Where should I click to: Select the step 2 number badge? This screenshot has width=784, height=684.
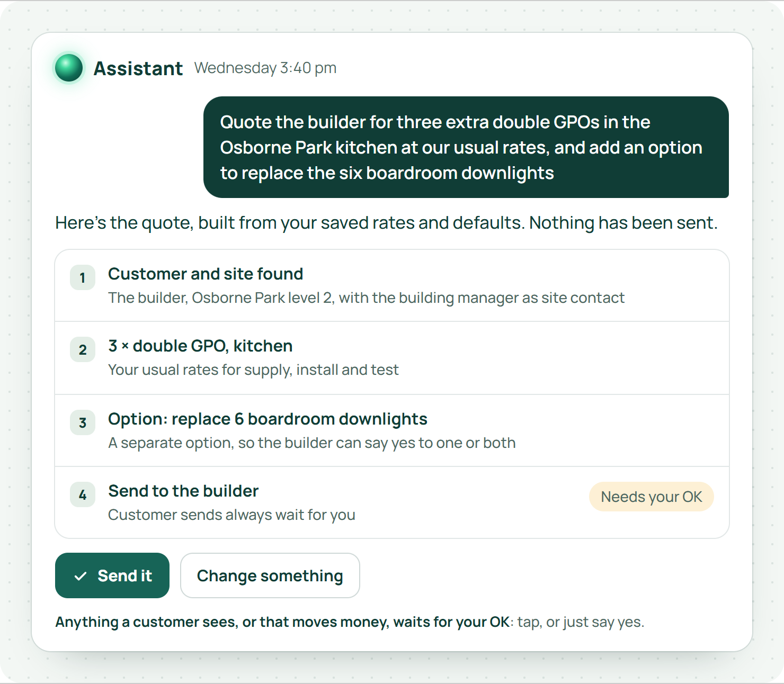point(83,349)
